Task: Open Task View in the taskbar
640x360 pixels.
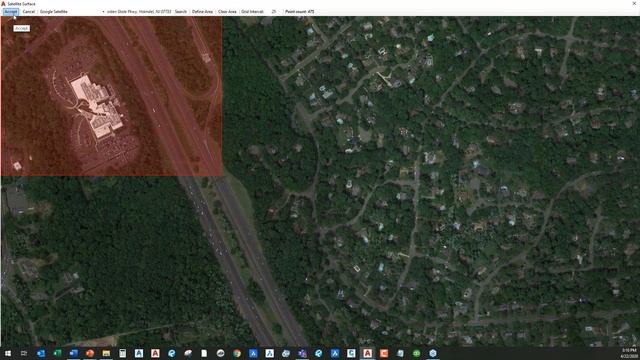Action: pos(24,353)
